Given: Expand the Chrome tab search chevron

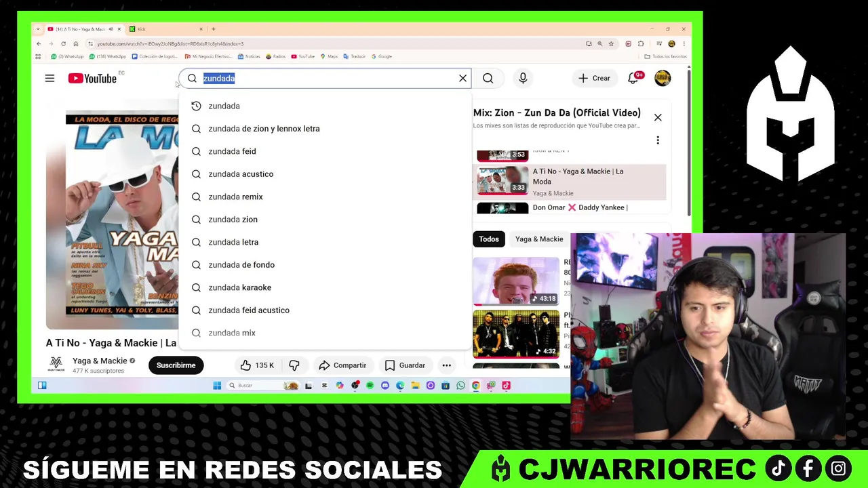Looking at the screenshot, I should (38, 29).
